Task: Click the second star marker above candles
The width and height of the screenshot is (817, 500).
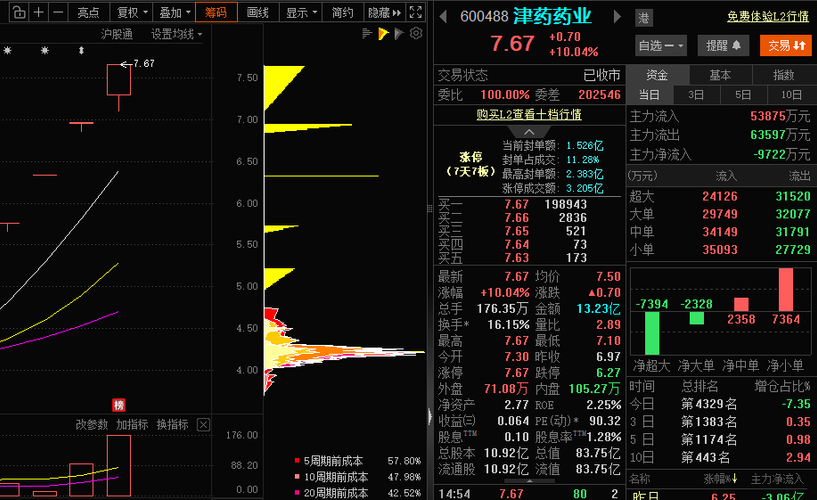Action: (x=45, y=51)
